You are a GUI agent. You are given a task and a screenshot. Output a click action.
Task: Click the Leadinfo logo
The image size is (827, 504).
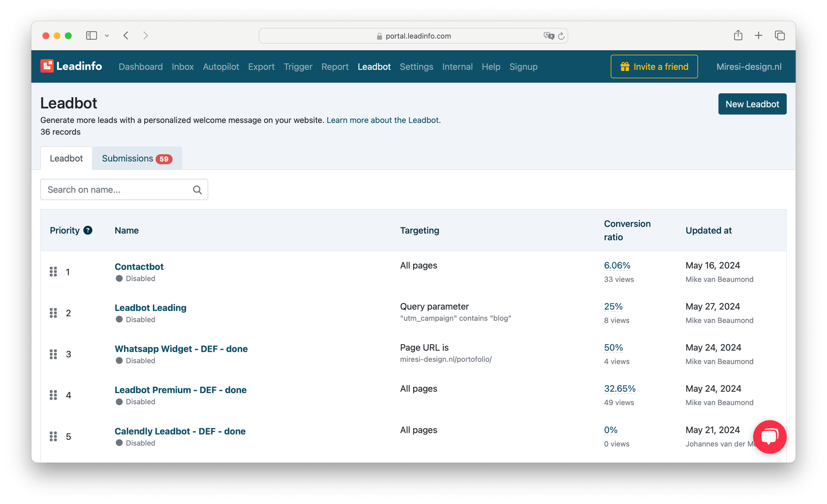click(x=71, y=66)
